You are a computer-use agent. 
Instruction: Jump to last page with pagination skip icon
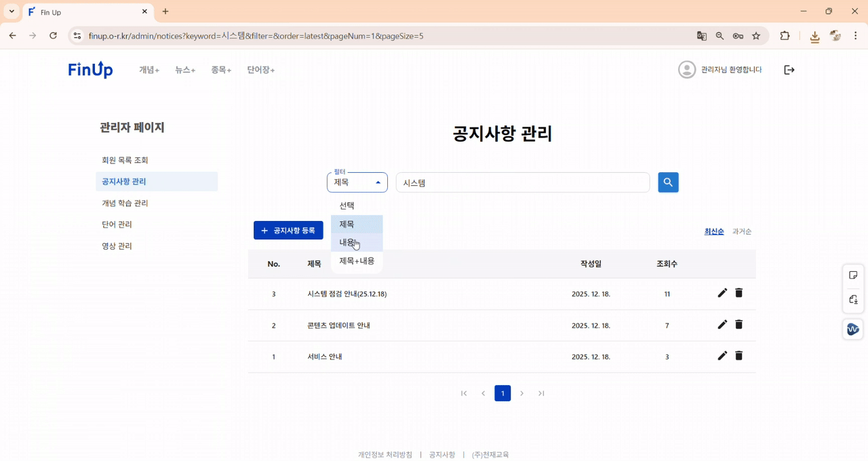(541, 393)
